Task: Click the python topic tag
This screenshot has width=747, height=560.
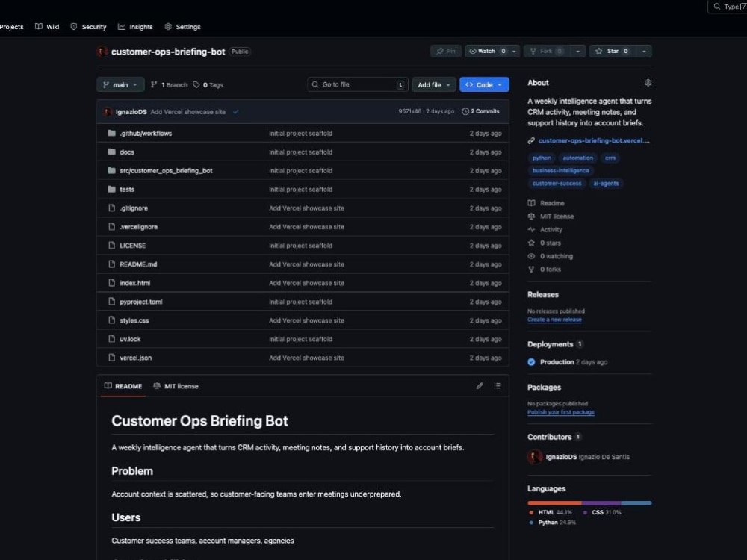Action: (542, 158)
